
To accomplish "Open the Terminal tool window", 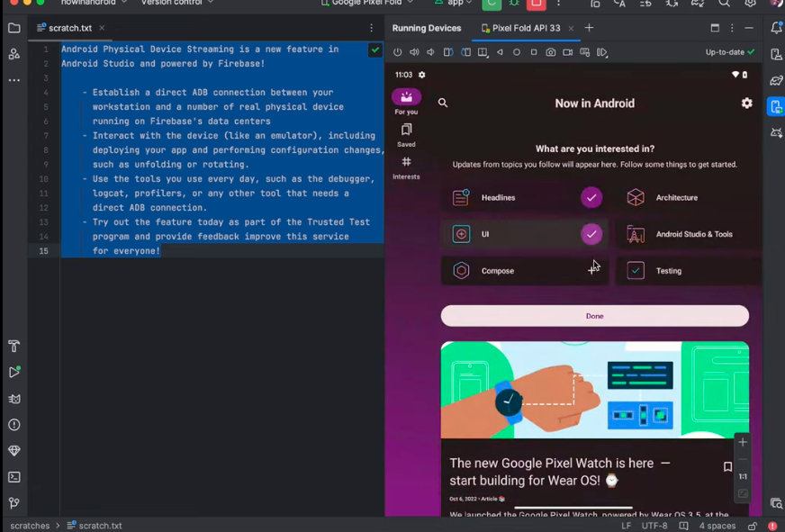I will click(14, 477).
